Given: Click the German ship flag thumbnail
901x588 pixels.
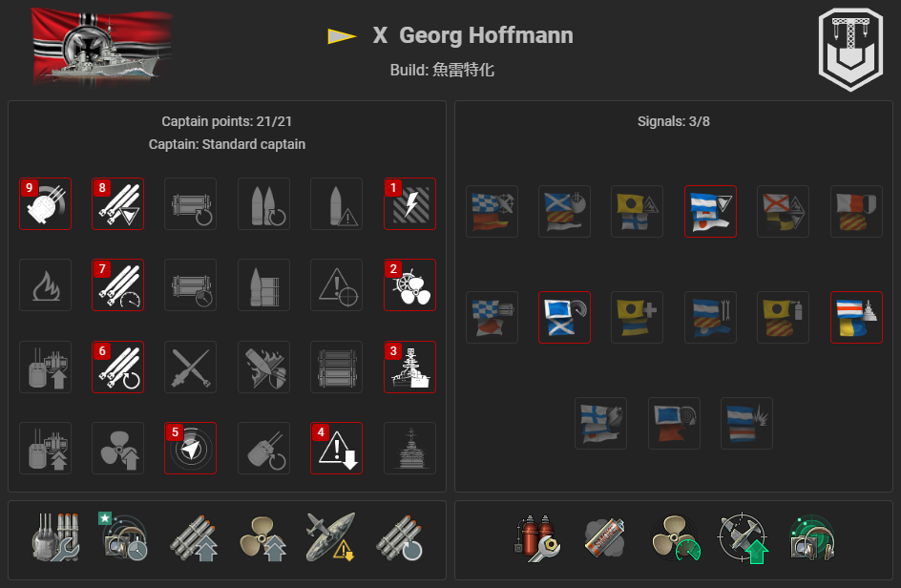Looking at the screenshot, I should pos(102,48).
